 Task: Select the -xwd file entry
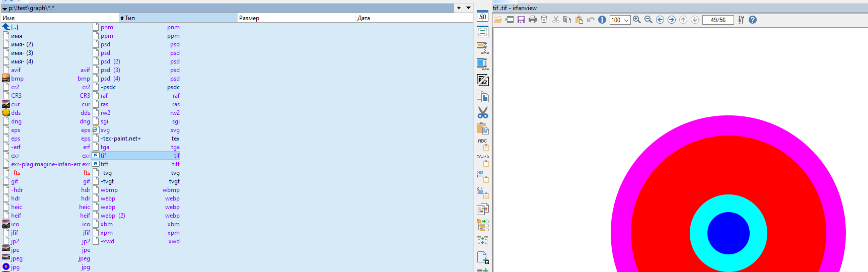[136, 241]
